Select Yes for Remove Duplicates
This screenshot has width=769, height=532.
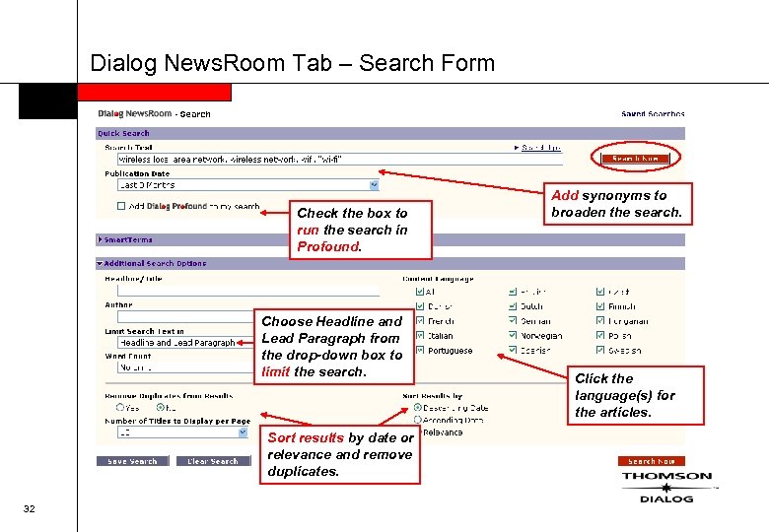tap(120, 407)
